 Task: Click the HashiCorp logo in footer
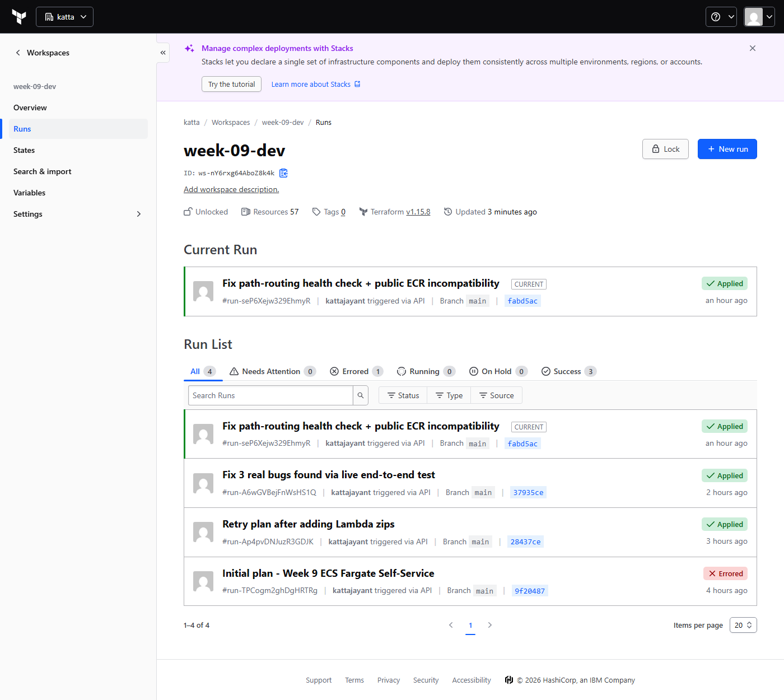(508, 680)
